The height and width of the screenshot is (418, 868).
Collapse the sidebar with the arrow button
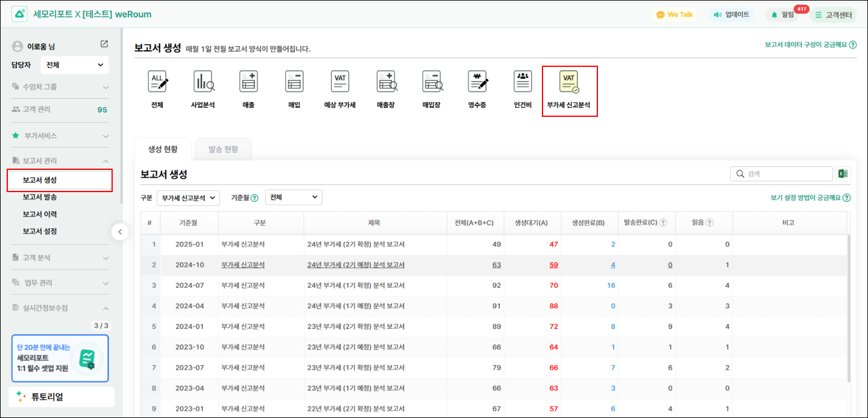[120, 232]
